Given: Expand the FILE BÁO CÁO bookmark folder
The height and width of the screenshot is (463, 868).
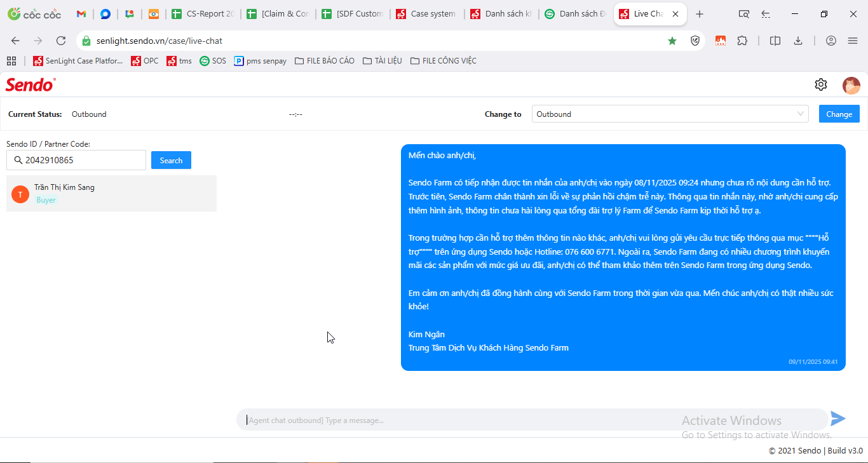Looking at the screenshot, I should pyautogui.click(x=325, y=61).
